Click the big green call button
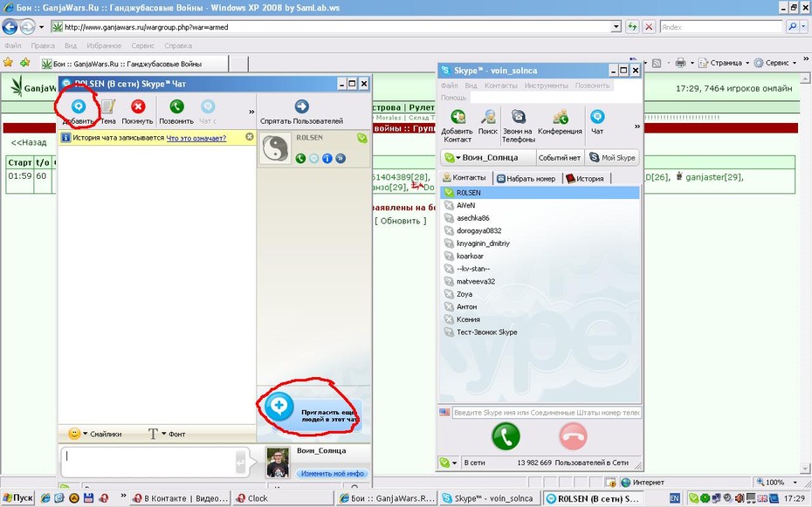Viewport: 812px width, 507px height. (x=506, y=436)
